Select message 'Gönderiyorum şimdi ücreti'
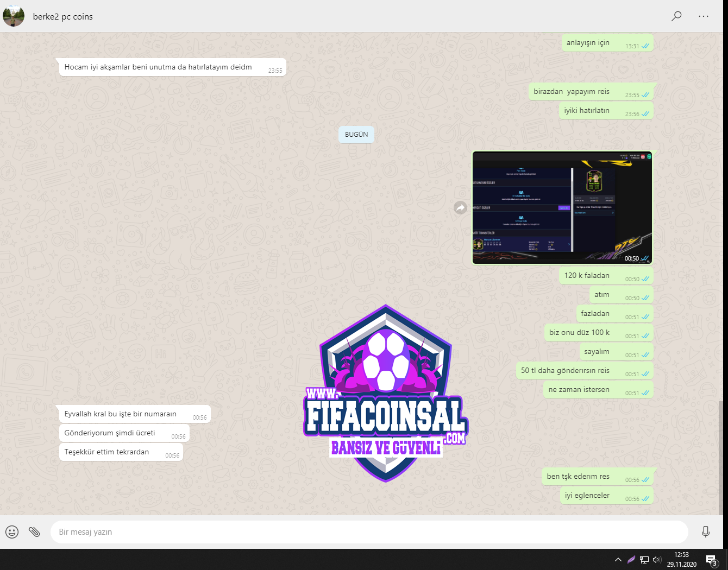The height and width of the screenshot is (570, 728). point(124,433)
